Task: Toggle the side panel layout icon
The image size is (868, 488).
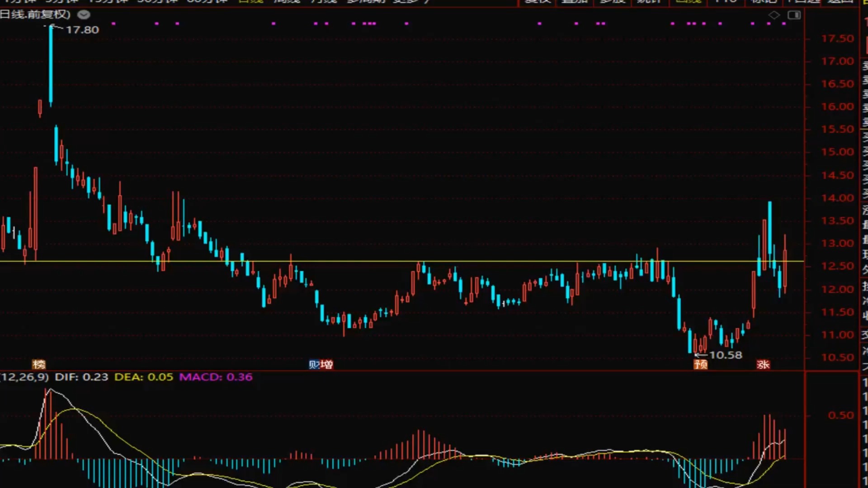Action: coord(794,15)
